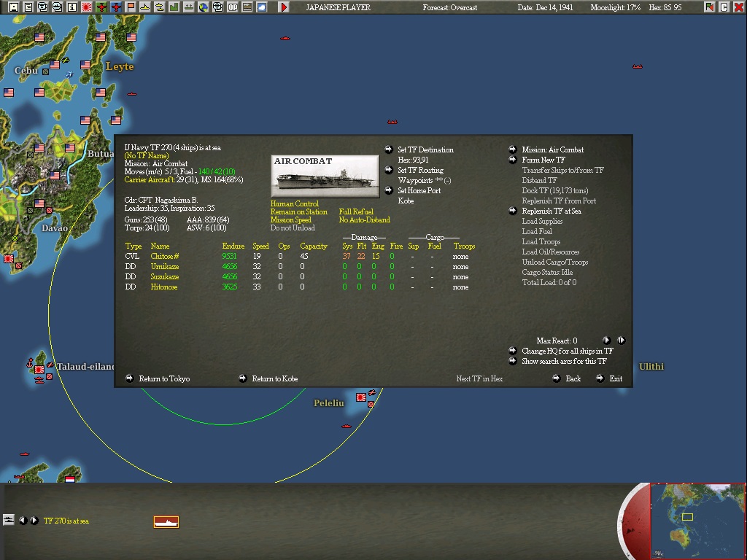Open the weather cloud toolbar icon
Viewport: 747px width, 560px height.
point(262,7)
